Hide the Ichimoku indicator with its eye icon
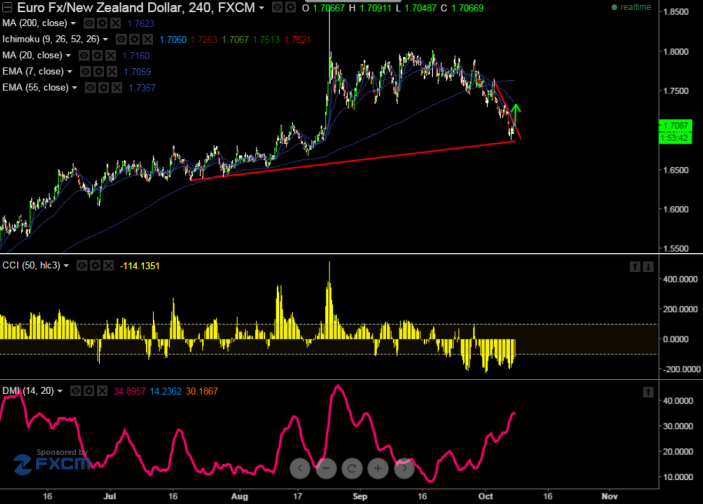The height and width of the screenshot is (504, 703). 121,39
